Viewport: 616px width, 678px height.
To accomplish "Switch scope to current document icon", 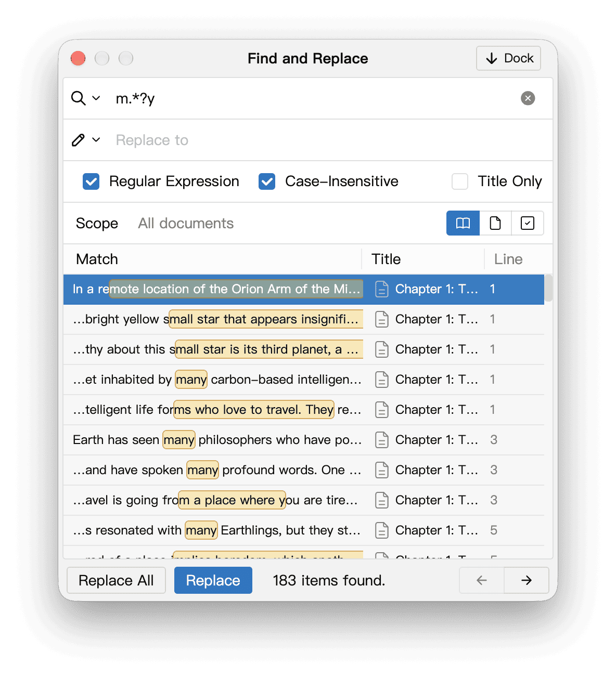I will (x=495, y=223).
